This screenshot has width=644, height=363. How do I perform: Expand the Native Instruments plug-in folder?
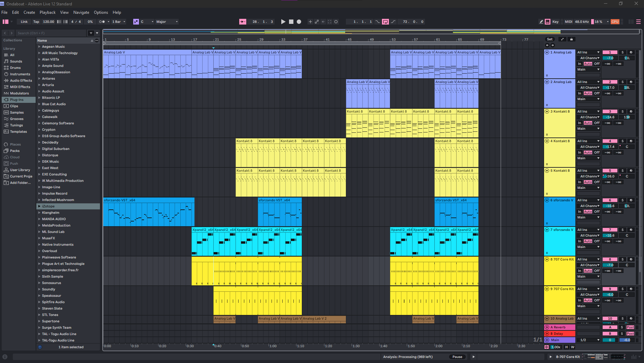39,245
